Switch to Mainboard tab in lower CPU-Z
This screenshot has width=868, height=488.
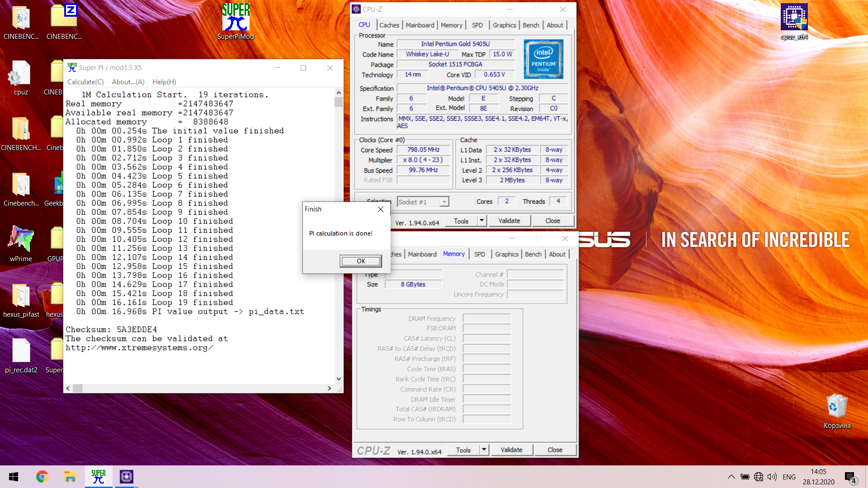point(422,254)
